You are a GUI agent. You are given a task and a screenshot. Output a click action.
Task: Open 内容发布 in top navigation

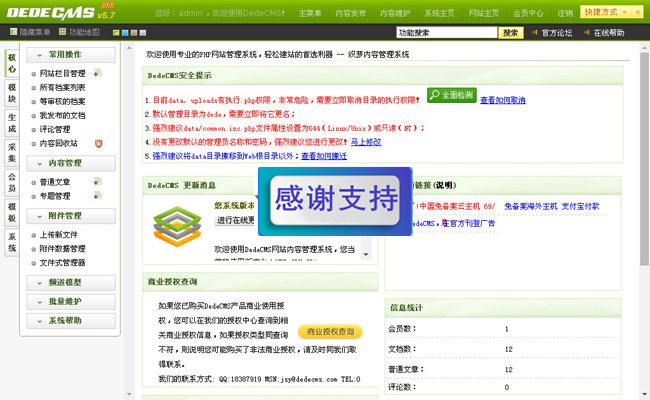pyautogui.click(x=351, y=13)
